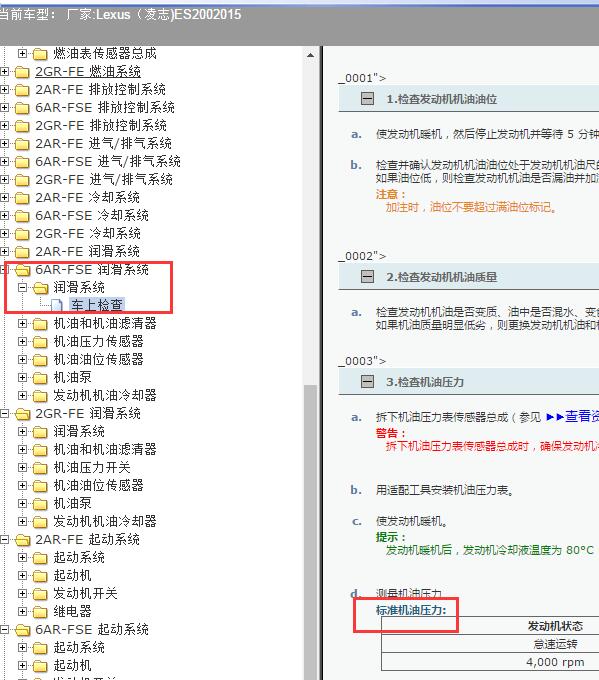Collapse section 1.检查发动机机油油位

pos(367,99)
